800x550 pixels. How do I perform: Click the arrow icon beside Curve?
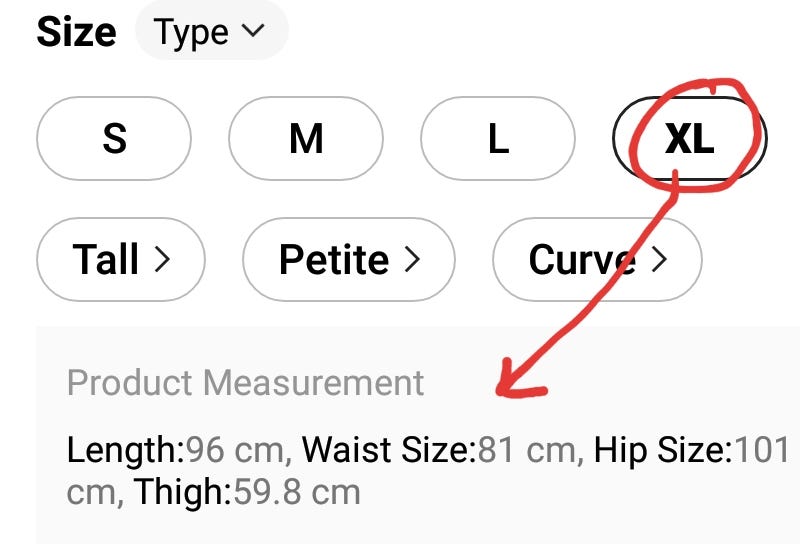tap(659, 261)
